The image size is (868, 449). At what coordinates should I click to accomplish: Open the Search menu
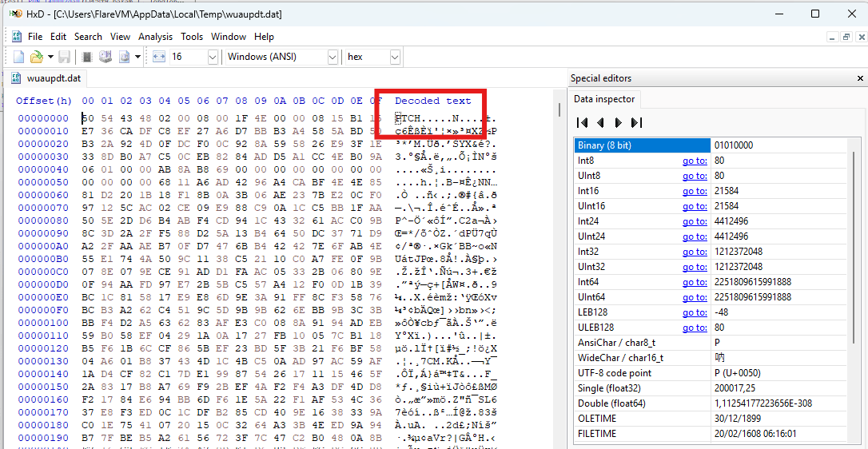tap(88, 37)
